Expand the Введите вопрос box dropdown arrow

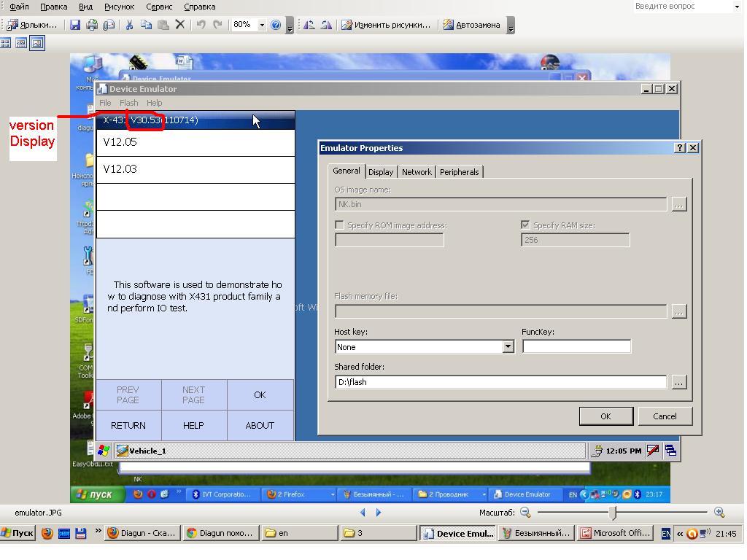[737, 7]
